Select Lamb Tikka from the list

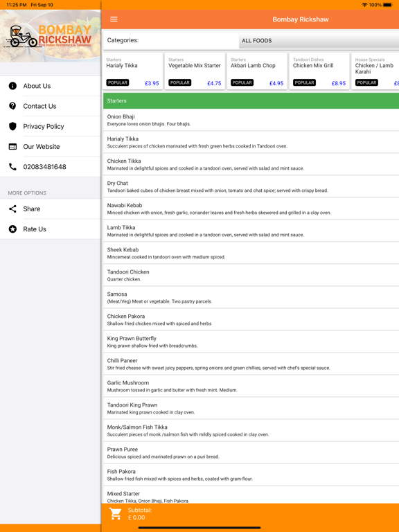point(251,231)
